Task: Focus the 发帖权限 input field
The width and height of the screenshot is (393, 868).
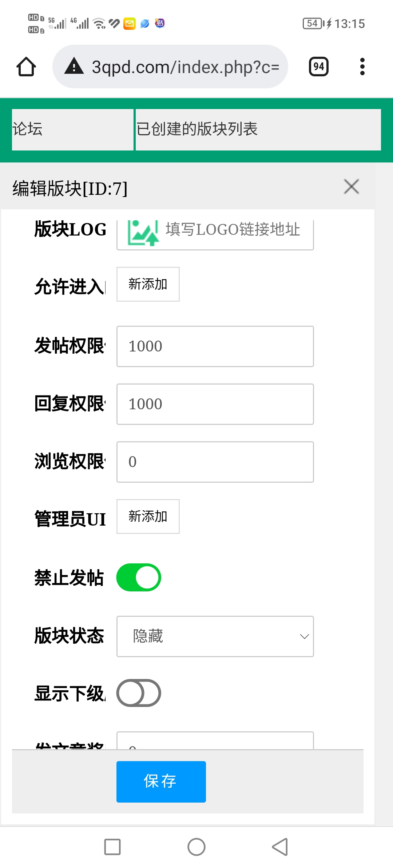Action: pos(215,346)
